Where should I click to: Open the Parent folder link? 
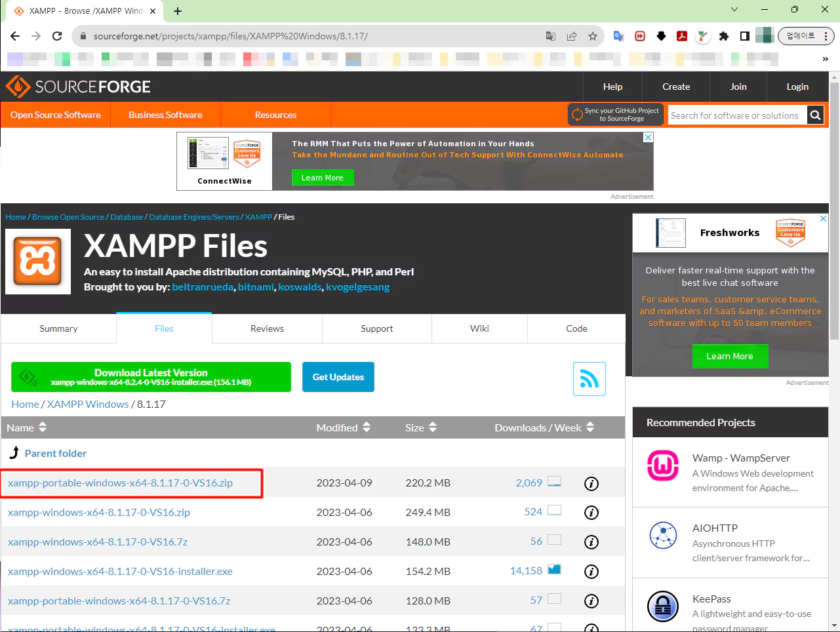56,453
